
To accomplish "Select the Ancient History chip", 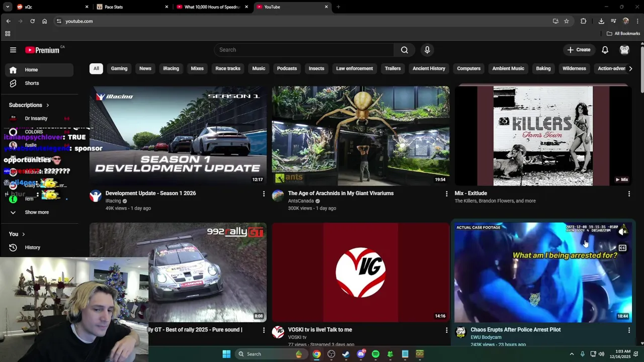I will tap(429, 68).
